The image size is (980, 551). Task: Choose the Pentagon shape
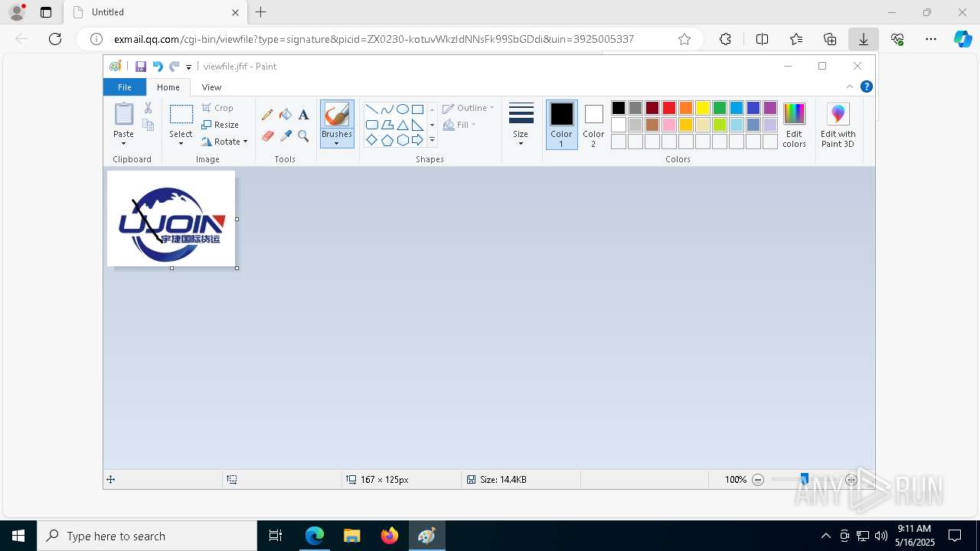coord(387,140)
